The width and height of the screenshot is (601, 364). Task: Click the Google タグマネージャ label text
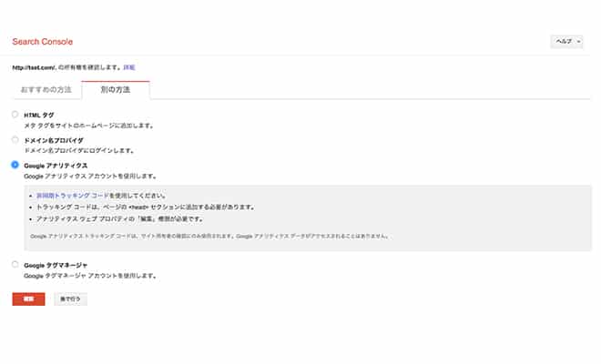coord(56,265)
